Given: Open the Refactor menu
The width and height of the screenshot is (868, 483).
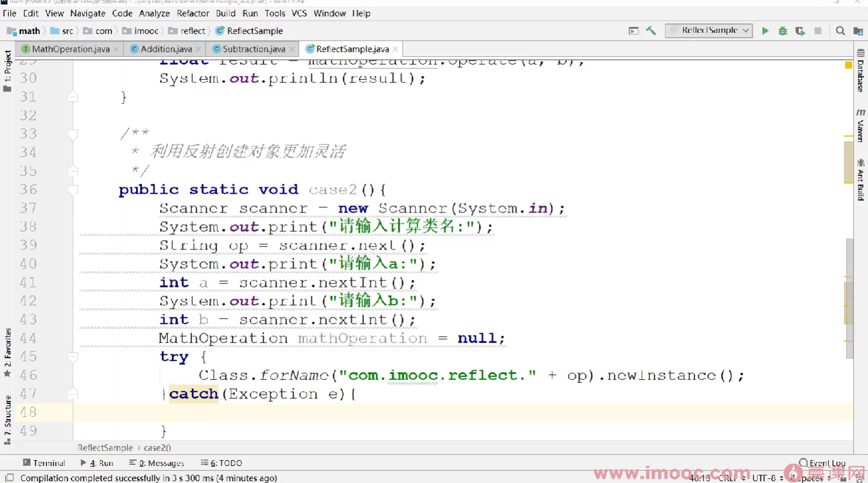Looking at the screenshot, I should [193, 13].
